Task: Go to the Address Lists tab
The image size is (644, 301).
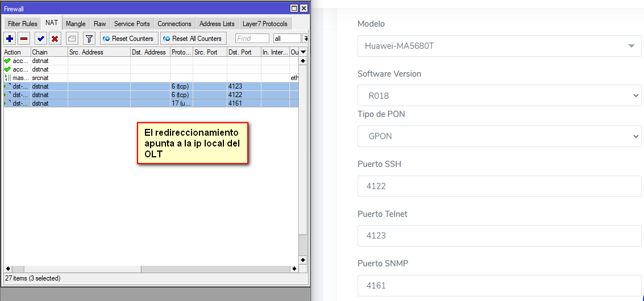Action: [x=217, y=24]
